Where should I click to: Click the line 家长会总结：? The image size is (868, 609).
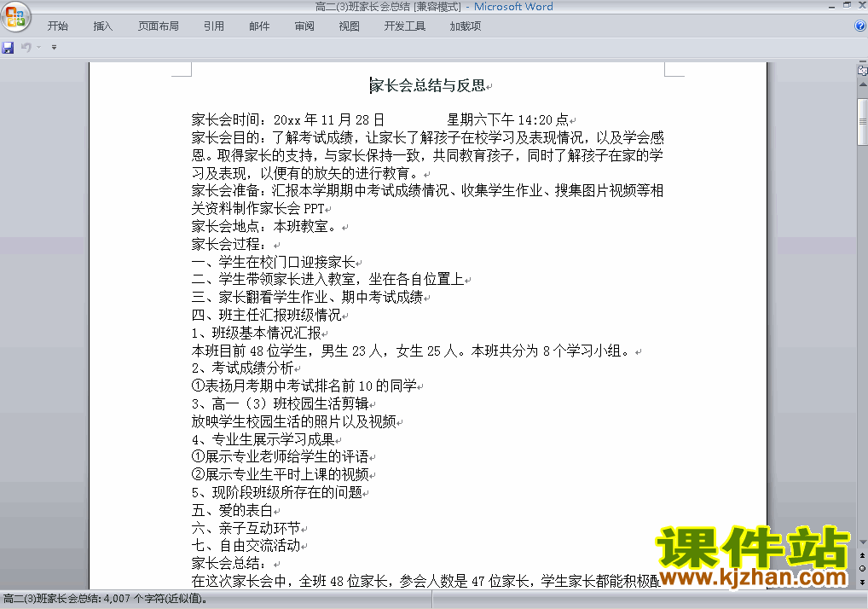coord(229,563)
